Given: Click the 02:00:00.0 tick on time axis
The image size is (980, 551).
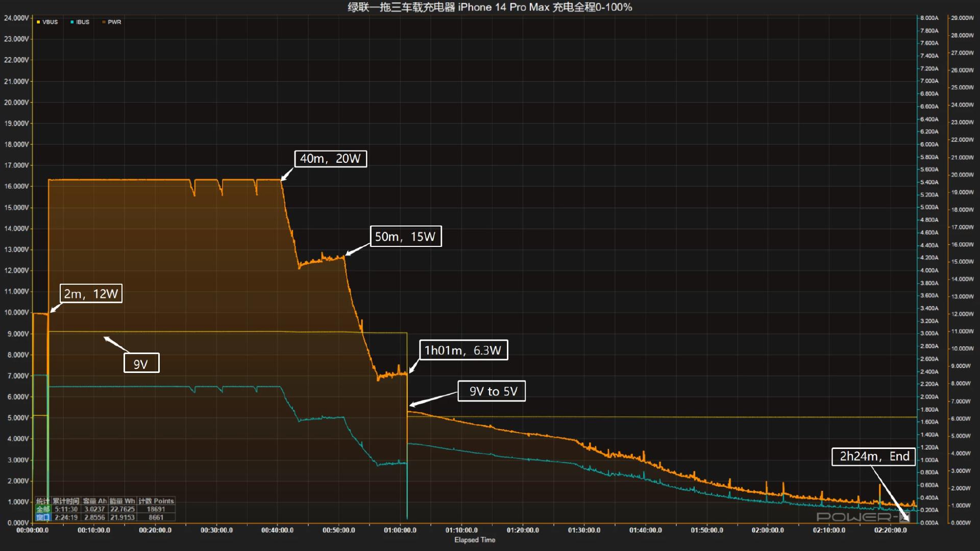Looking at the screenshot, I should 768,530.
